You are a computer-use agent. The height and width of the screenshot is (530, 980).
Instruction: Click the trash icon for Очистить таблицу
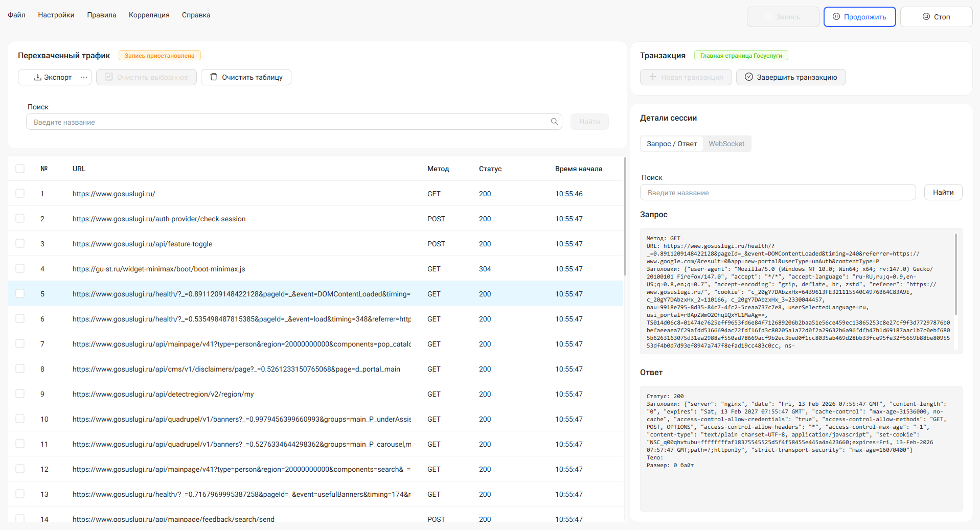tap(214, 77)
